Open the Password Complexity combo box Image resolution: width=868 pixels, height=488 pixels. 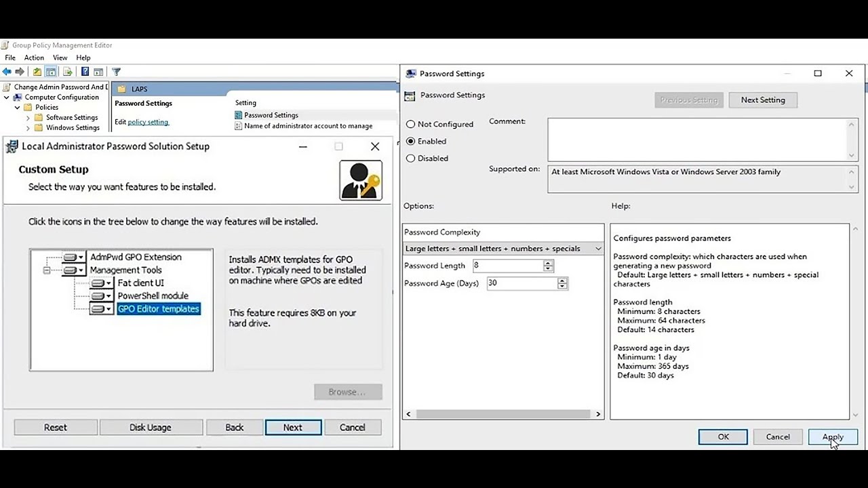tap(503, 249)
